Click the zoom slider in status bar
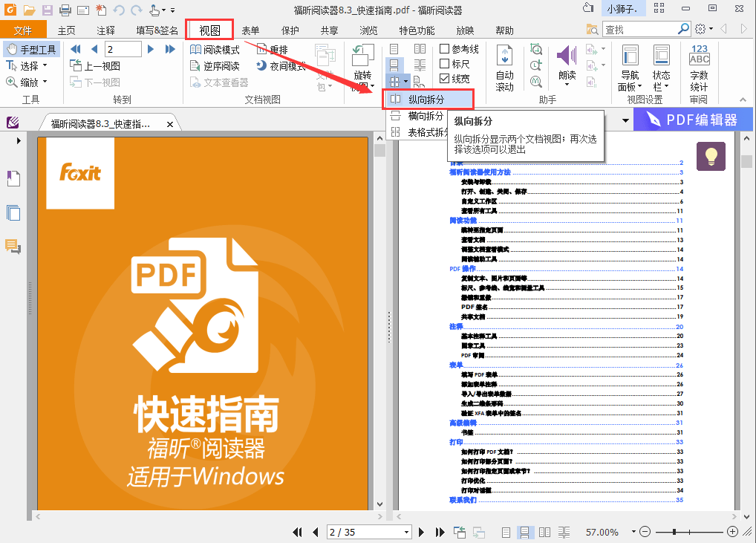 pos(688,532)
